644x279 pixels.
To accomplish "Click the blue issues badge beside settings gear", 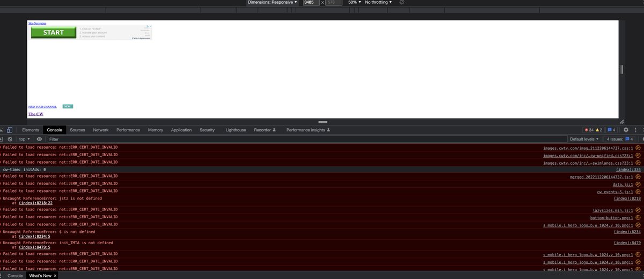I will [x=612, y=130].
